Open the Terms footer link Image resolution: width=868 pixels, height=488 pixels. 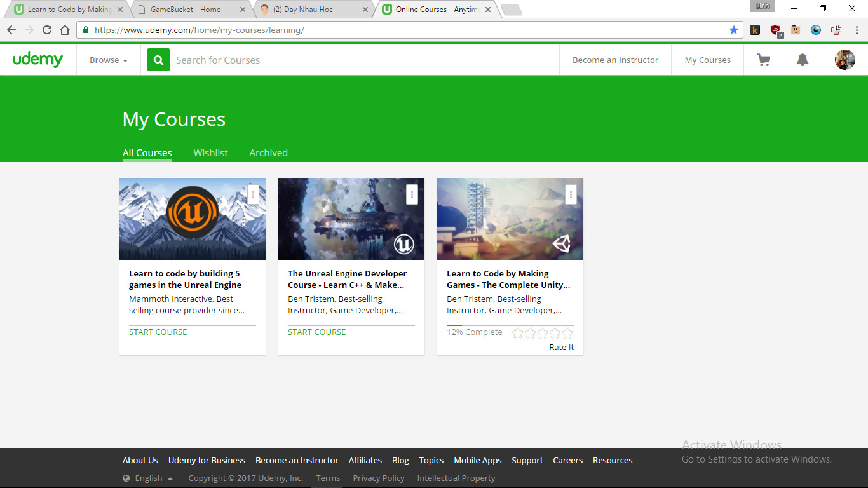point(328,478)
